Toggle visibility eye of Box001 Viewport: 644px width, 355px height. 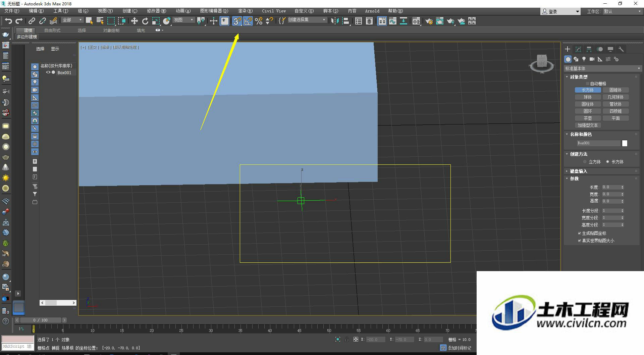point(48,72)
